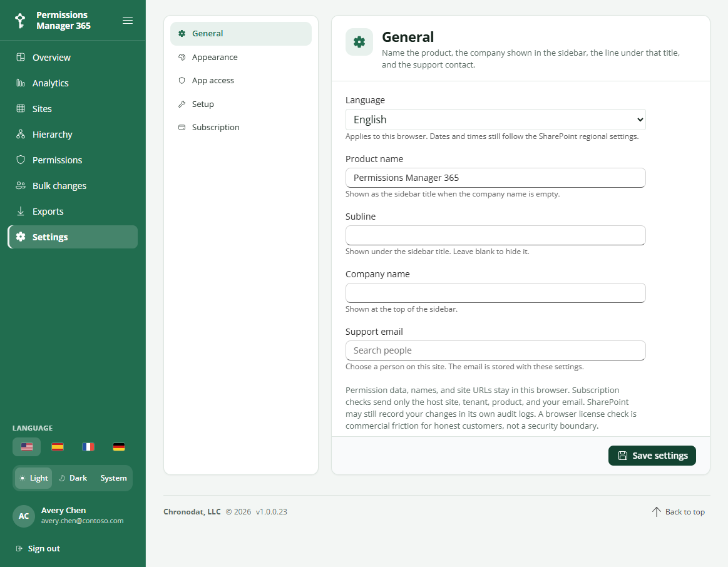Click the Company name input
The height and width of the screenshot is (567, 728).
[x=495, y=293]
